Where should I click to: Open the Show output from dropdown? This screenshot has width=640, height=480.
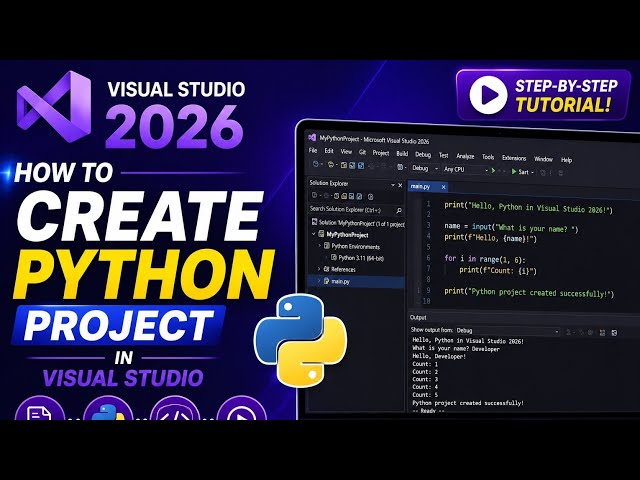point(507,331)
